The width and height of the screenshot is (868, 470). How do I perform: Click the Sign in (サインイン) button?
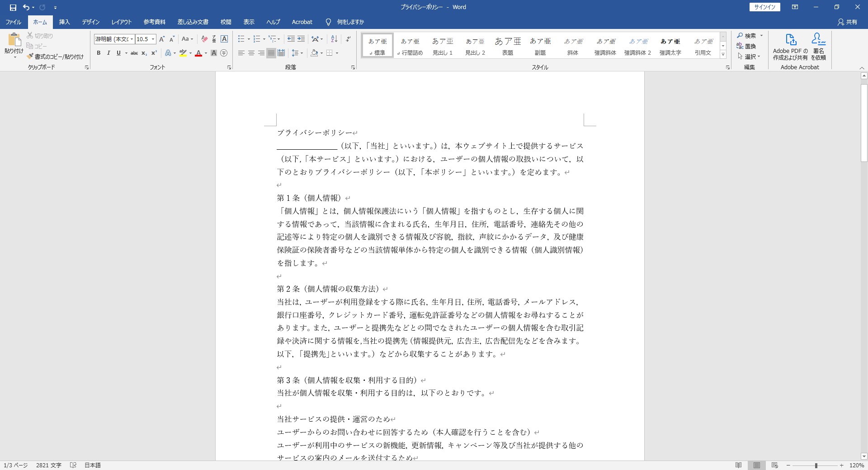coord(764,7)
